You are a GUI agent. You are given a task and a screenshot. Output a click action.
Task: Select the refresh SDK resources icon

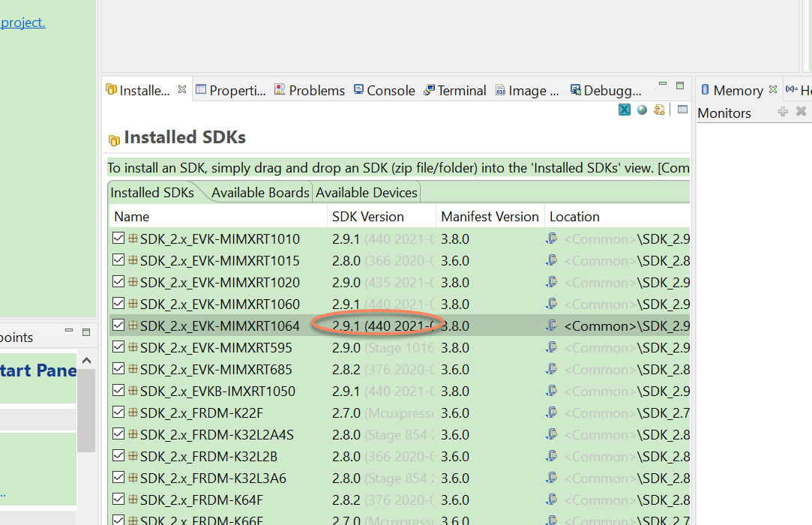pos(659,109)
